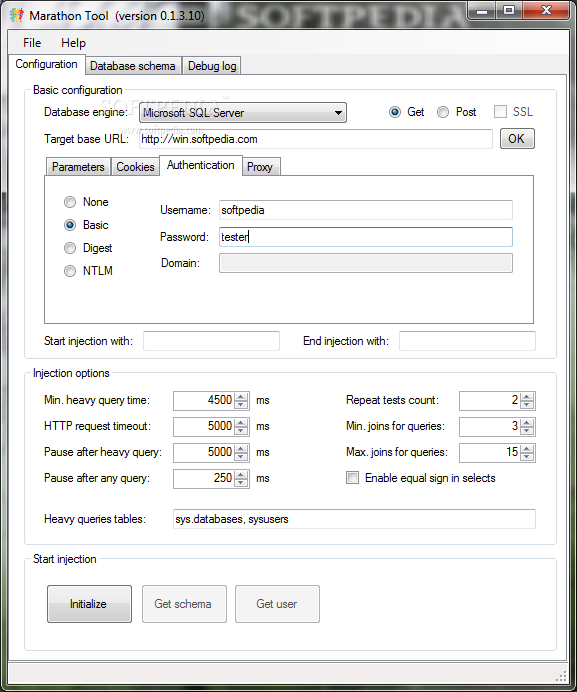Decrease Repeat tests count
The height and width of the screenshot is (692, 577).
[x=527, y=405]
